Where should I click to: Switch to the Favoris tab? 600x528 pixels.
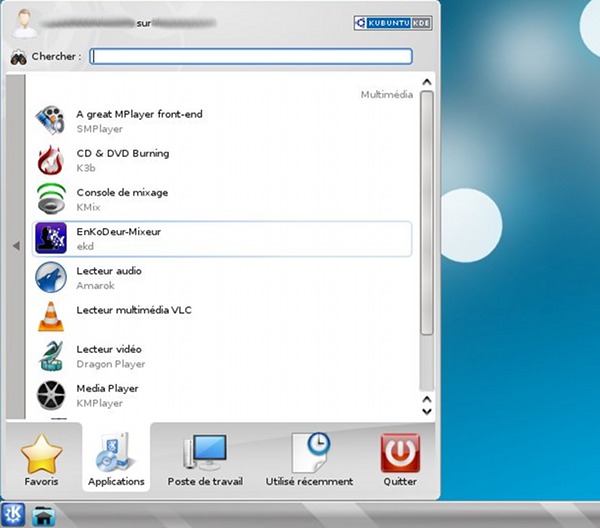41,459
